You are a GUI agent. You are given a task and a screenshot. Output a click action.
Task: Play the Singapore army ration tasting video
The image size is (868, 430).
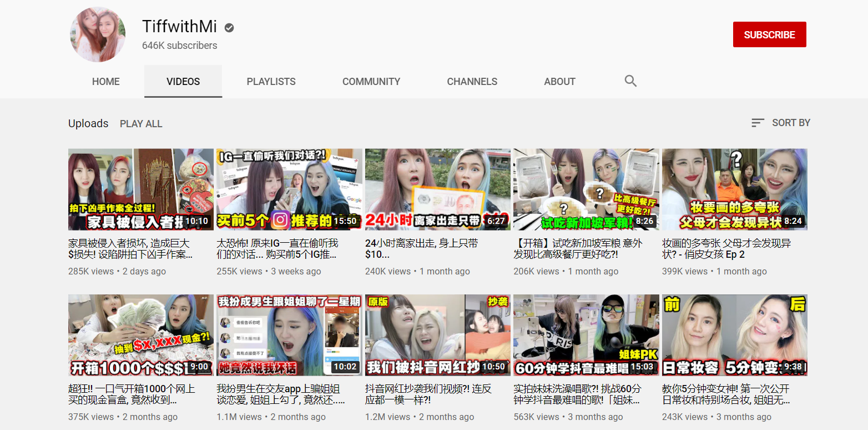[586, 189]
